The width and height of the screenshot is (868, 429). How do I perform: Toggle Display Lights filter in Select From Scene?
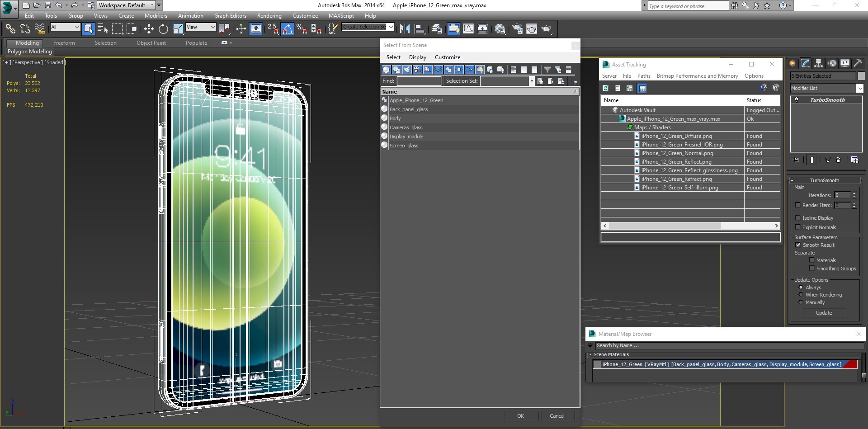pyautogui.click(x=407, y=70)
